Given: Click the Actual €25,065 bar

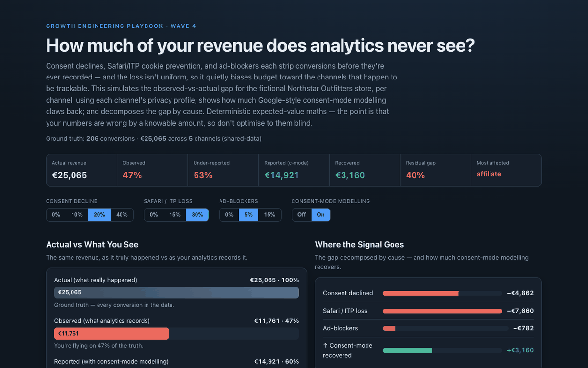Looking at the screenshot, I should pos(176,292).
